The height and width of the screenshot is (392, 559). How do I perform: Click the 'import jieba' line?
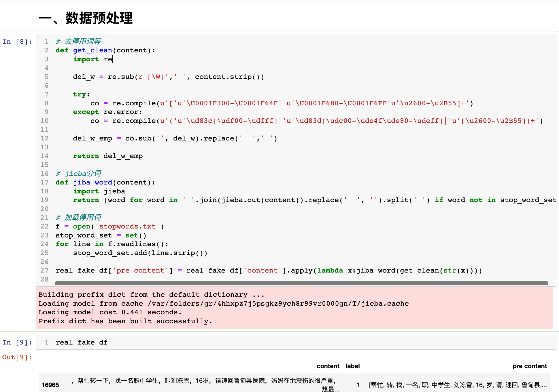99,191
